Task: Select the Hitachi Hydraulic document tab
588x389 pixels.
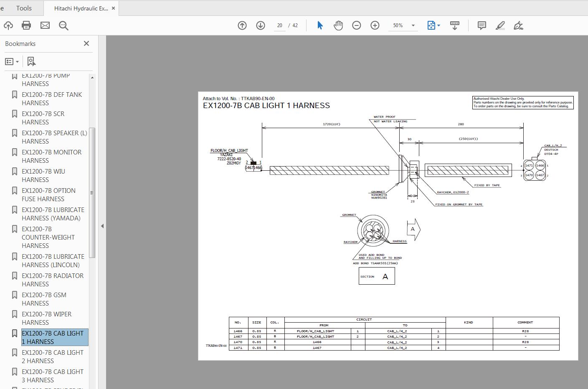Action: pos(79,8)
